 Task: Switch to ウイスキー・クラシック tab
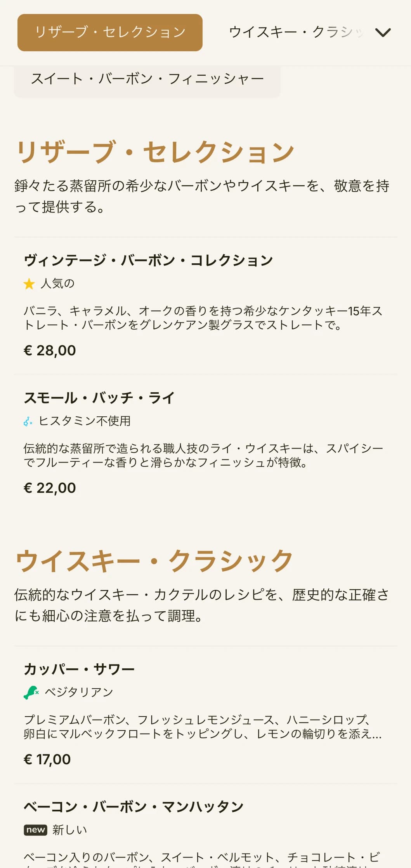296,32
